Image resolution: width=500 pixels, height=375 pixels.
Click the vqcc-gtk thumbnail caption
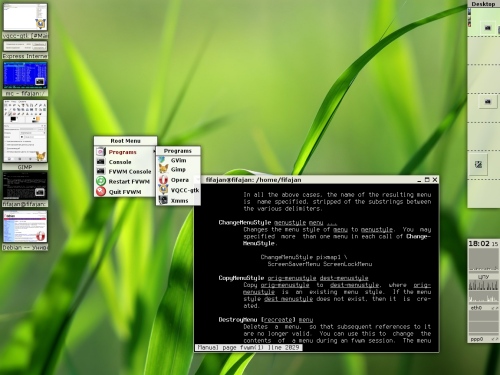[25, 35]
